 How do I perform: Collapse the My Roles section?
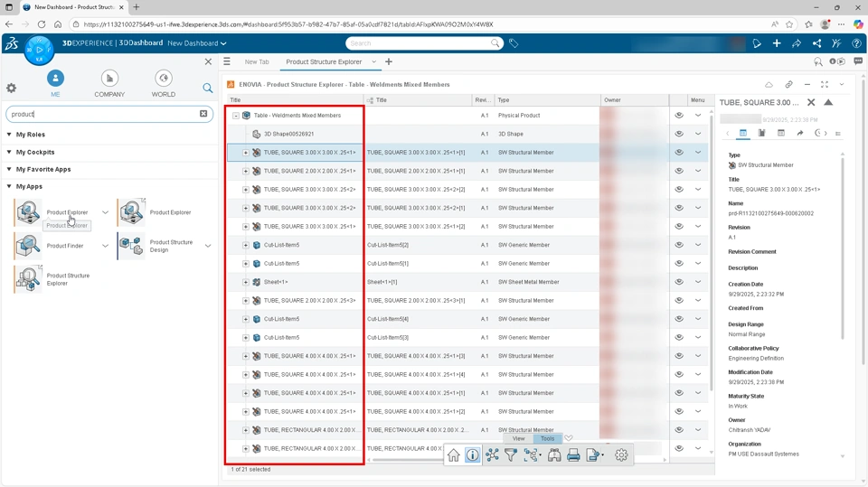coord(9,134)
